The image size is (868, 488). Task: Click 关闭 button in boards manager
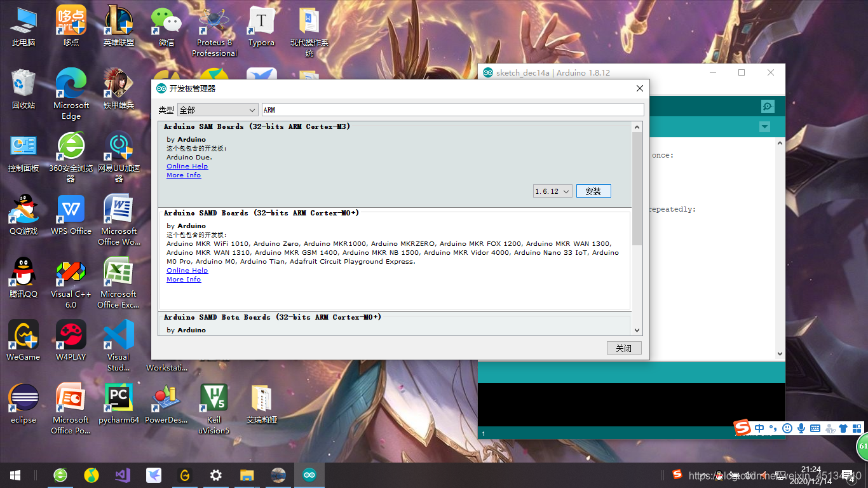[624, 348]
